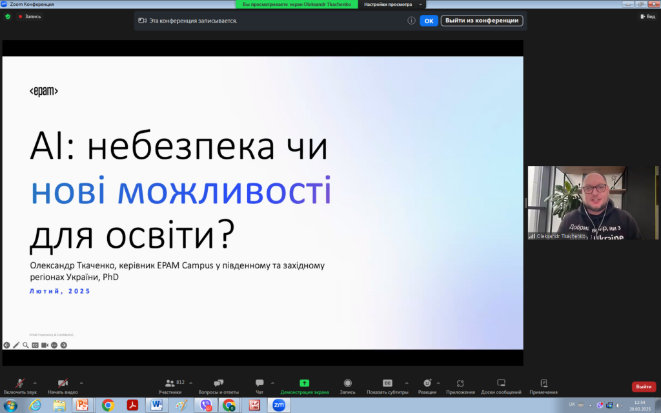This screenshot has height=413, width=661.
Task: Start video with camera button
Action: 62,384
